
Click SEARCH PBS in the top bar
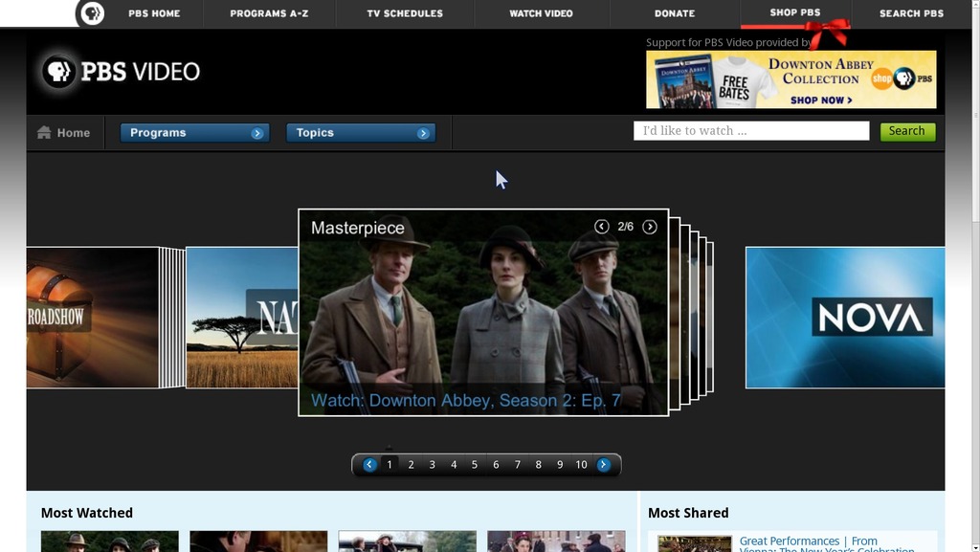pos(911,13)
